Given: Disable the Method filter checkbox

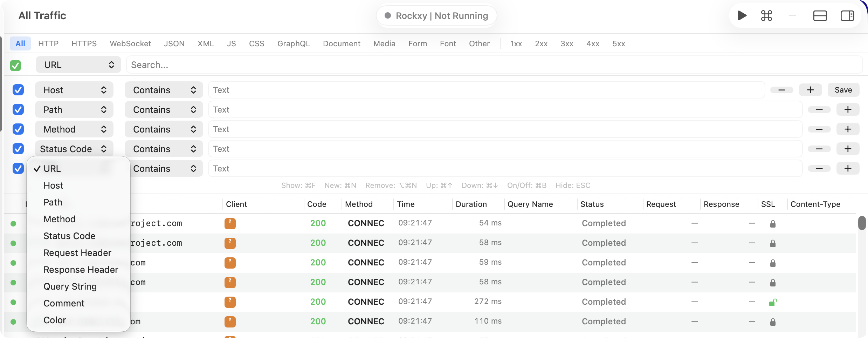Looking at the screenshot, I should 18,129.
